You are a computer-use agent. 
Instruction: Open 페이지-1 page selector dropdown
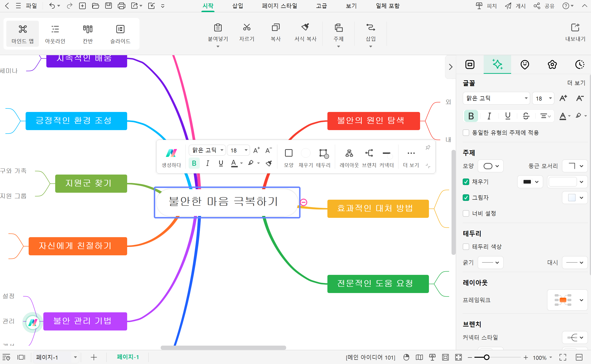(56, 357)
